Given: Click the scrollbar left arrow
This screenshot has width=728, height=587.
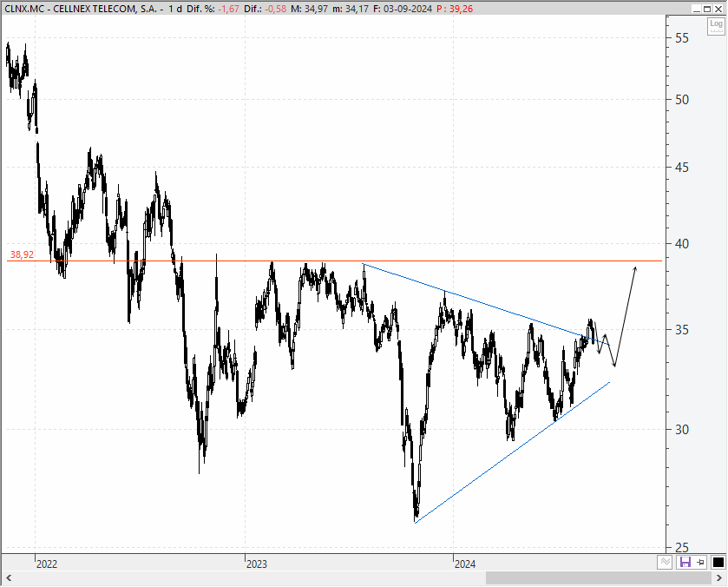Looking at the screenshot, I should [x=9, y=578].
